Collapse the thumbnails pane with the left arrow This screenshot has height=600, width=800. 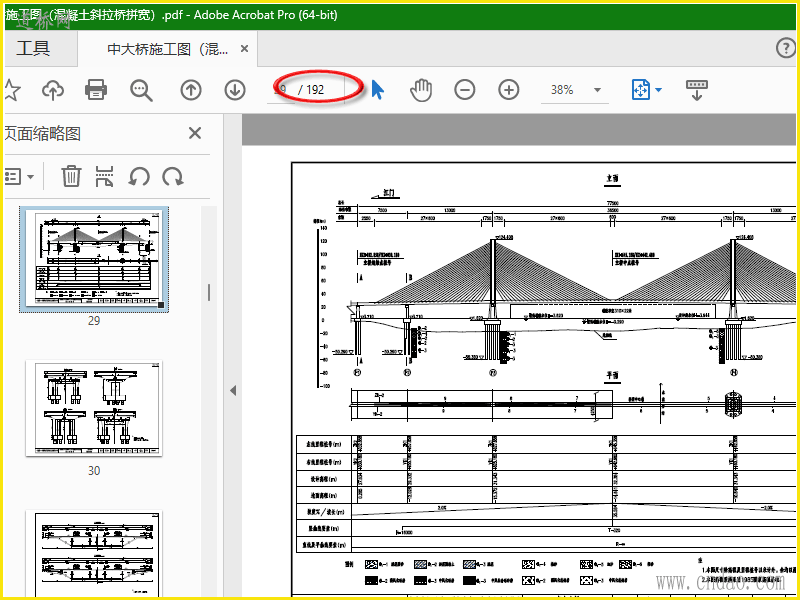coord(233,390)
